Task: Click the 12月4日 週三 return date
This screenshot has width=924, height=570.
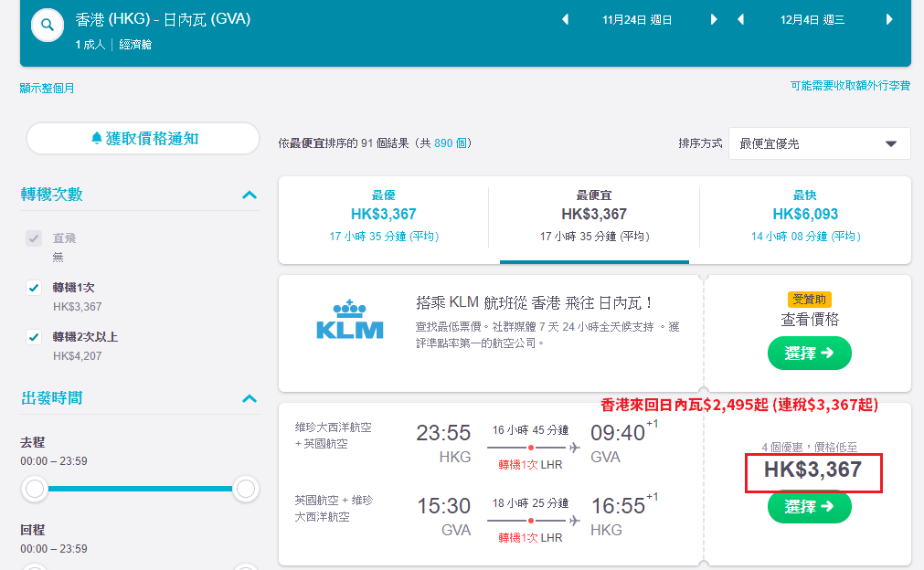Action: tap(812, 20)
